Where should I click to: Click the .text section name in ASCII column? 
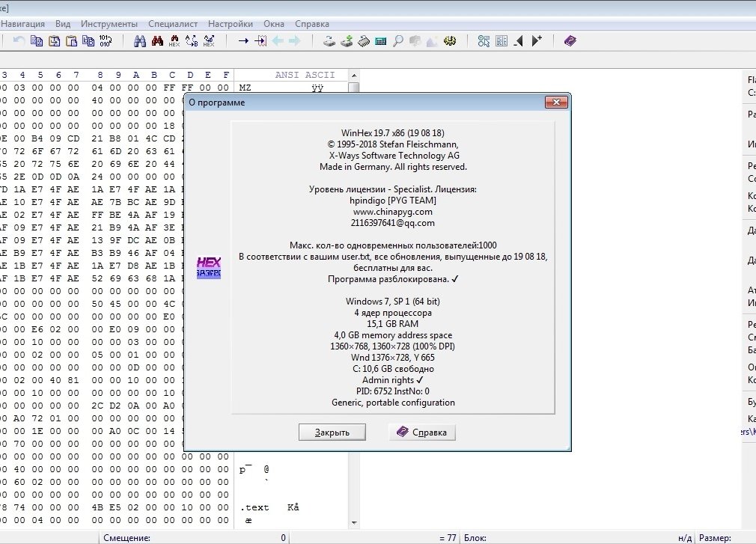click(x=254, y=507)
